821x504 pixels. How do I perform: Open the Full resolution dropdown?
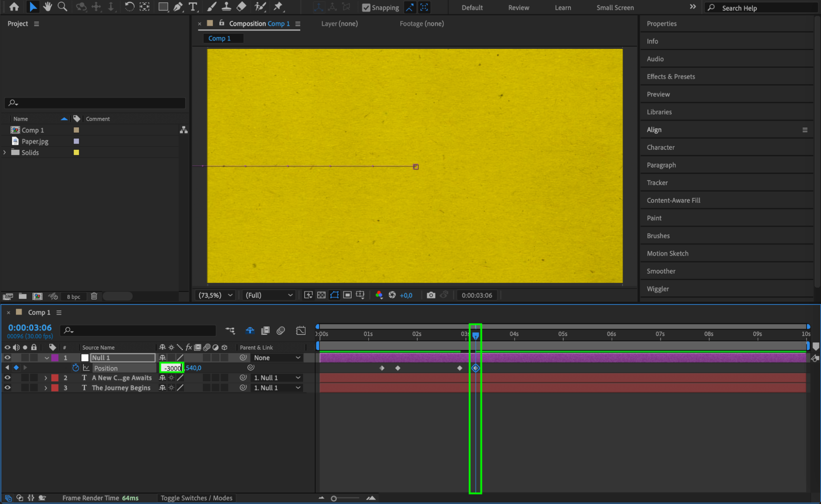point(269,295)
